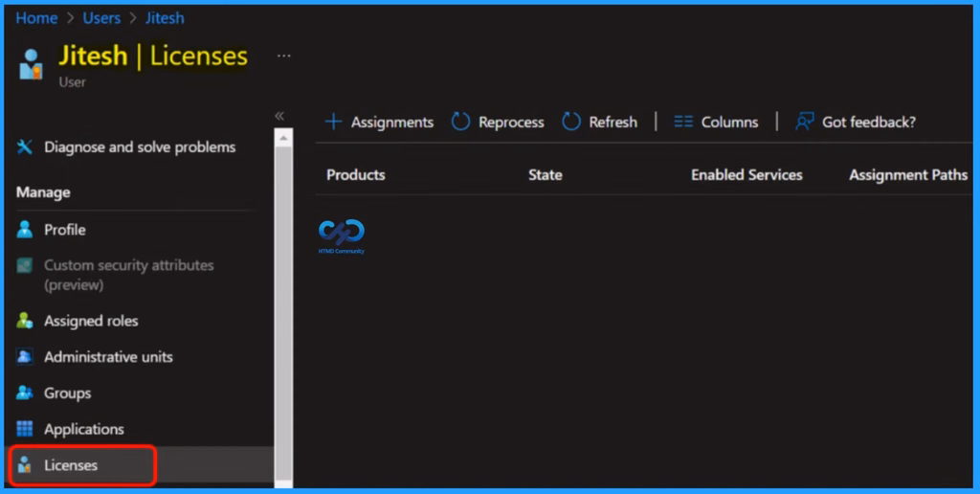The width and height of the screenshot is (980, 494).
Task: Open the ellipsis more options menu
Action: click(x=283, y=56)
